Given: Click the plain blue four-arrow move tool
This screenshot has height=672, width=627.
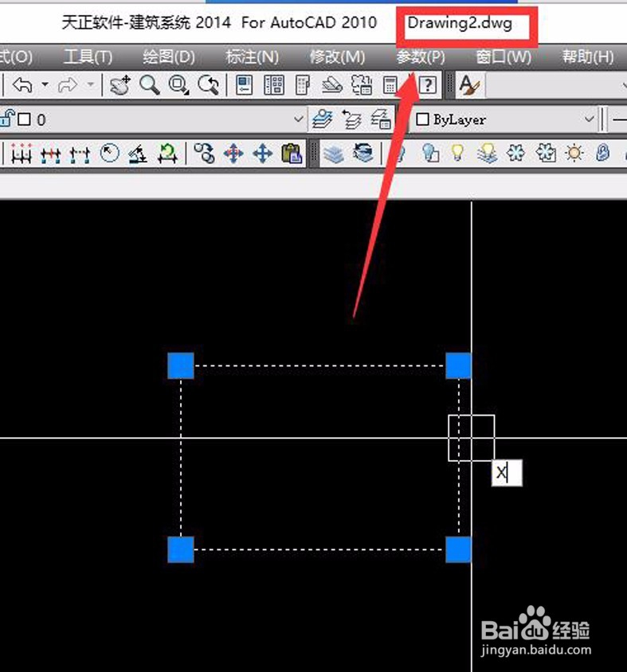Looking at the screenshot, I should click(262, 154).
